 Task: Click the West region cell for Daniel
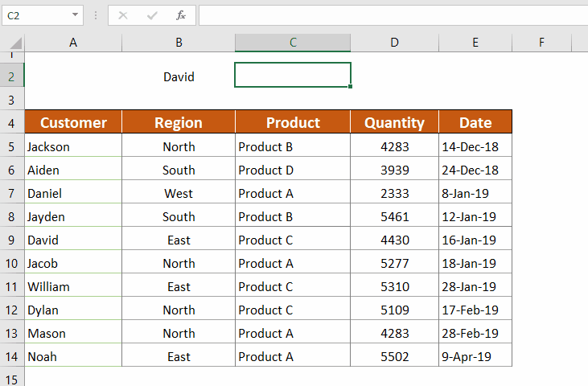tap(179, 193)
